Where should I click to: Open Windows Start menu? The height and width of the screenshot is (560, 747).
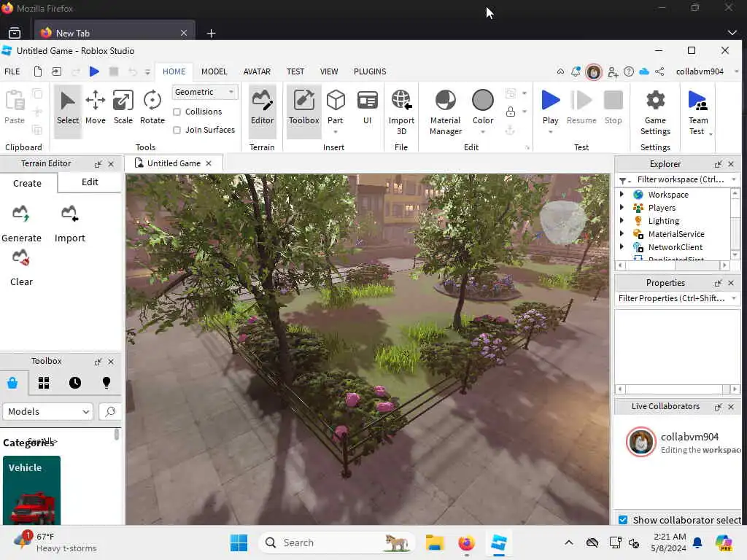pos(239,542)
